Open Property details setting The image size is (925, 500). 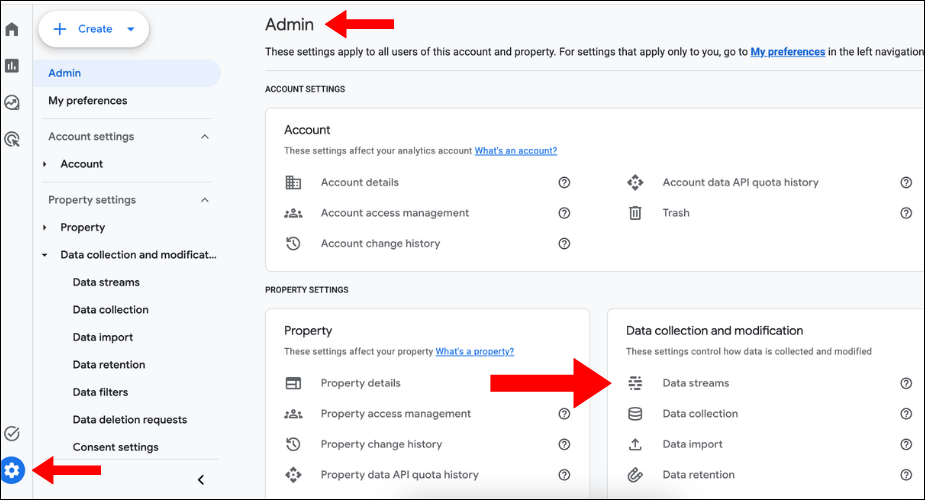coord(360,383)
